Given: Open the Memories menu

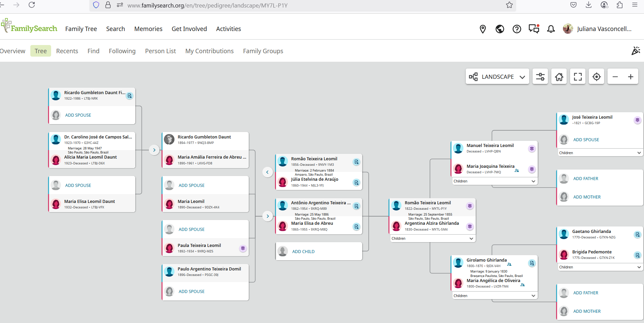Looking at the screenshot, I should (148, 29).
